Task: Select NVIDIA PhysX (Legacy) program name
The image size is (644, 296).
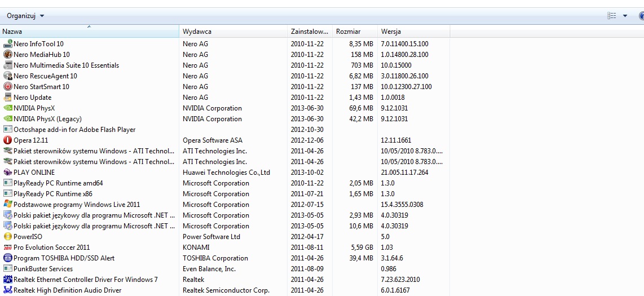Action: pyautogui.click(x=47, y=118)
